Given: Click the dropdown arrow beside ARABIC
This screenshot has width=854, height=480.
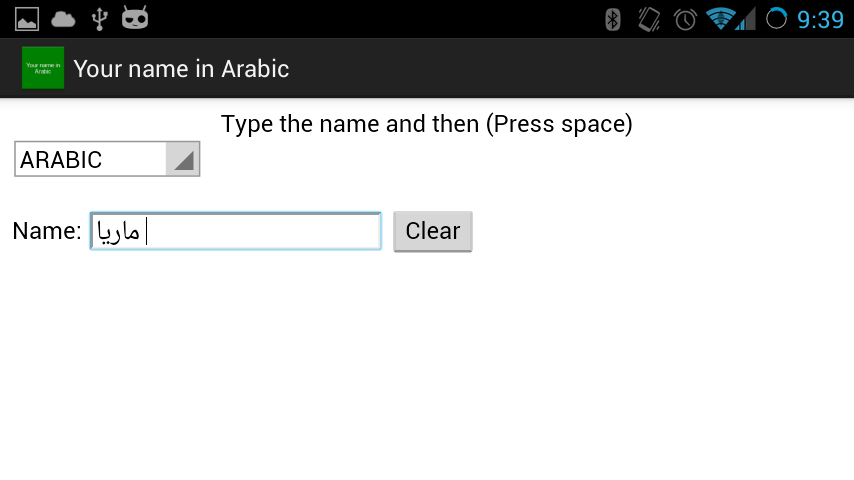Looking at the screenshot, I should click(x=183, y=160).
